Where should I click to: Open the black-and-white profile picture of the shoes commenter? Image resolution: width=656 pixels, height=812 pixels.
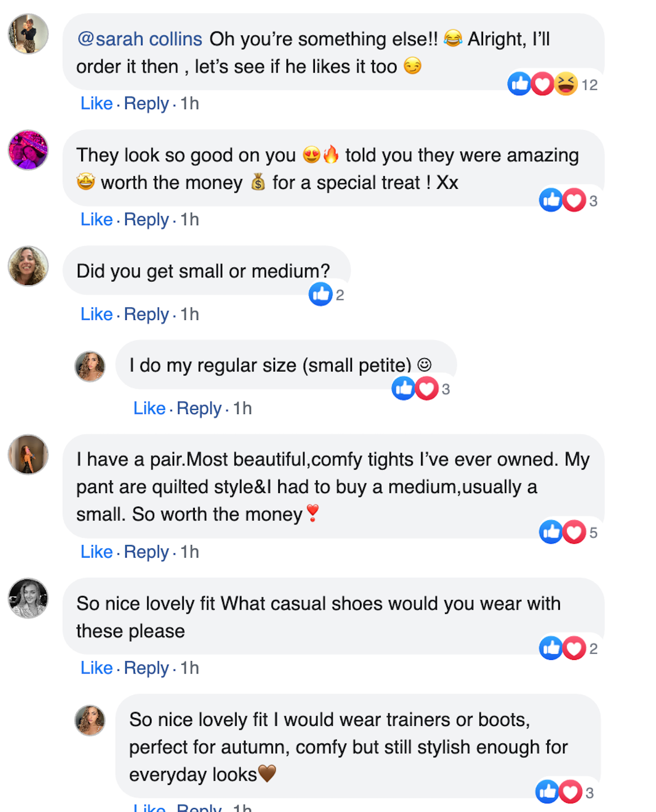[x=28, y=598]
